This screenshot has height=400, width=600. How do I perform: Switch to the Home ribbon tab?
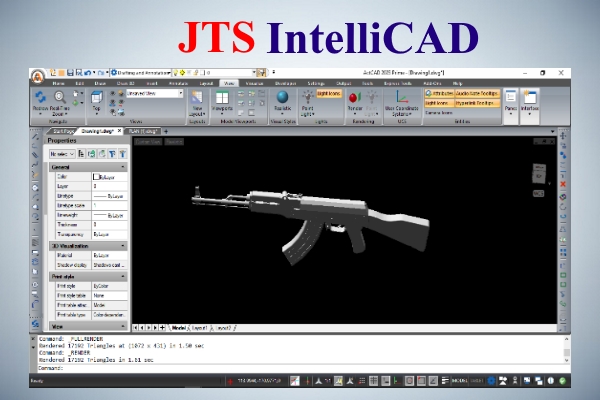pyautogui.click(x=58, y=83)
